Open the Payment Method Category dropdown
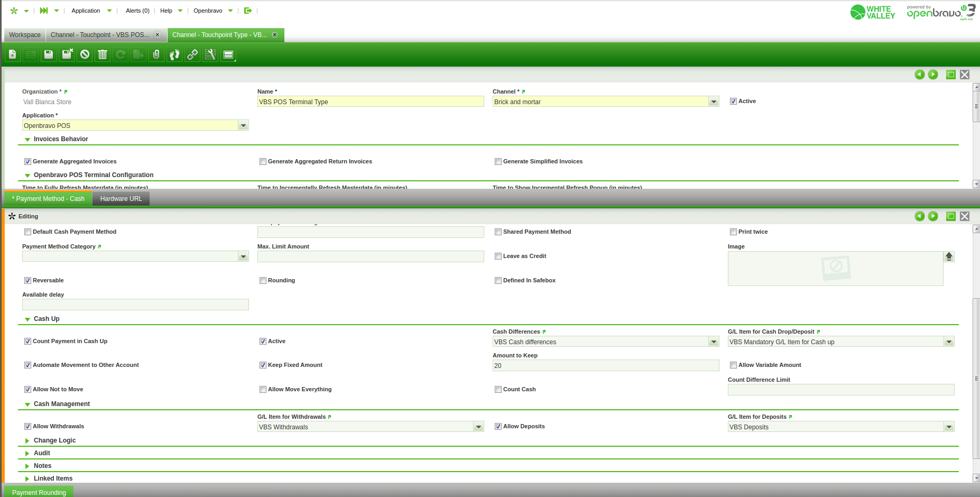The width and height of the screenshot is (980, 497). (x=243, y=257)
